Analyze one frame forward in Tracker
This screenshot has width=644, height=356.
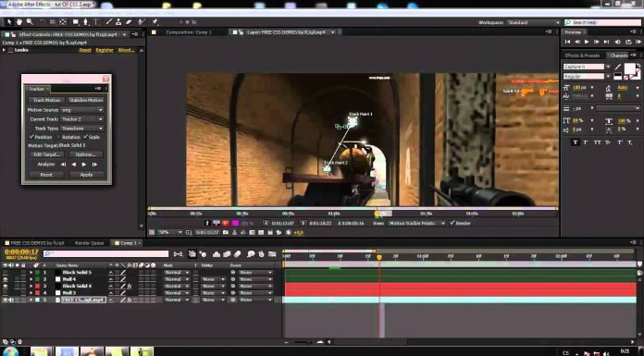[95, 165]
